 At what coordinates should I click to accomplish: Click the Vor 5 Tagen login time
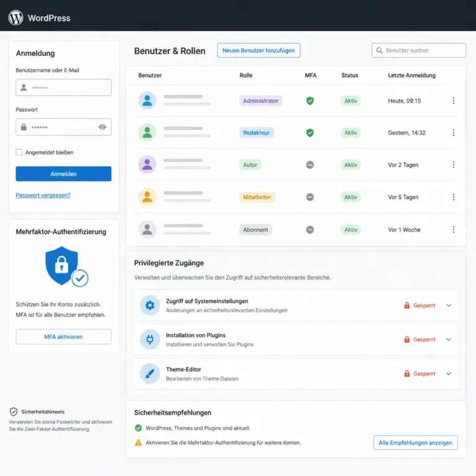403,197
